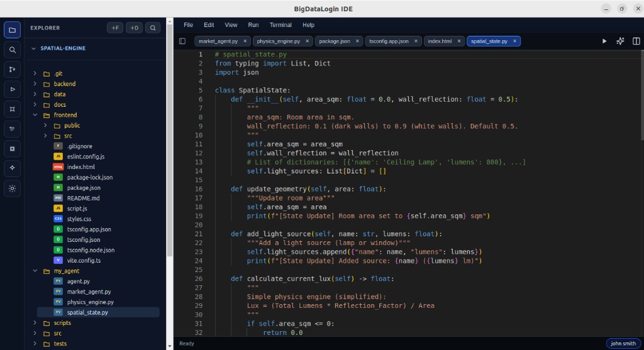Image resolution: width=644 pixels, height=350 pixels.
Task: Open the Search view in activity bar
Action: pyautogui.click(x=13, y=50)
